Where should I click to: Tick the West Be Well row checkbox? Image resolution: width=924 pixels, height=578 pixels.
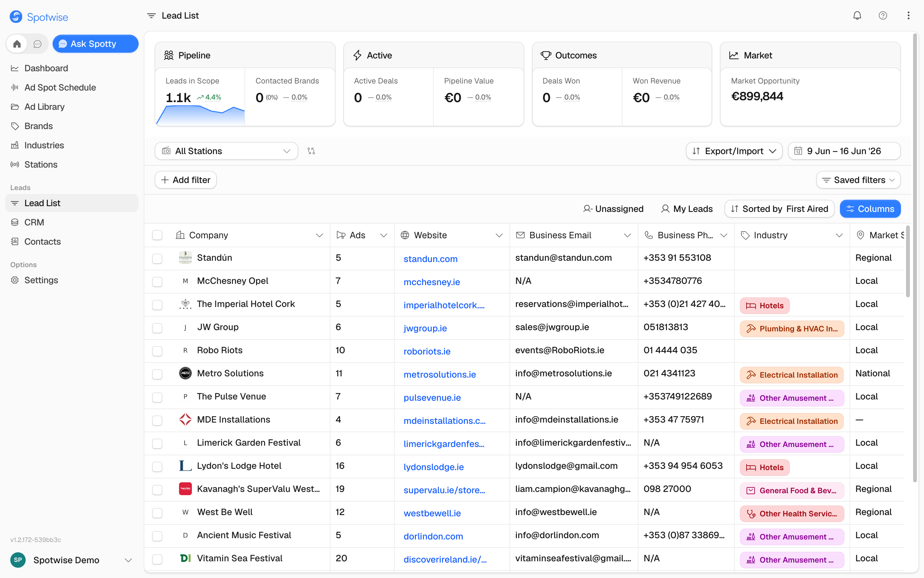157,513
